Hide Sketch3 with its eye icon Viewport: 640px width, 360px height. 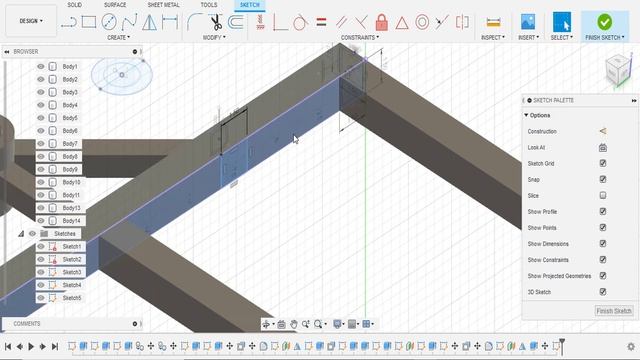[x=41, y=272]
